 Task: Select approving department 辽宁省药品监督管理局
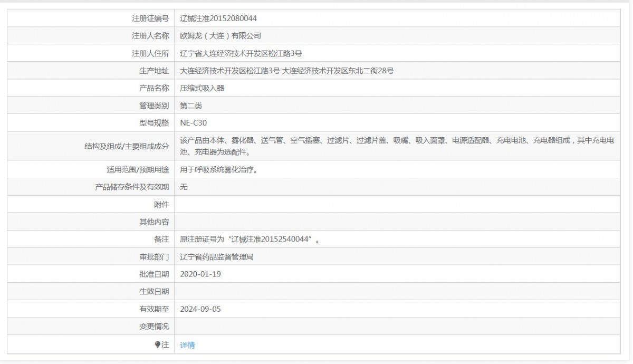click(217, 257)
